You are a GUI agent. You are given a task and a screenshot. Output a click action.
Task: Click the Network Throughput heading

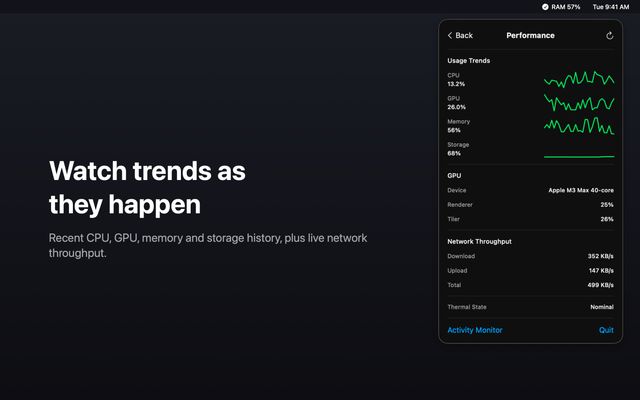tap(479, 242)
